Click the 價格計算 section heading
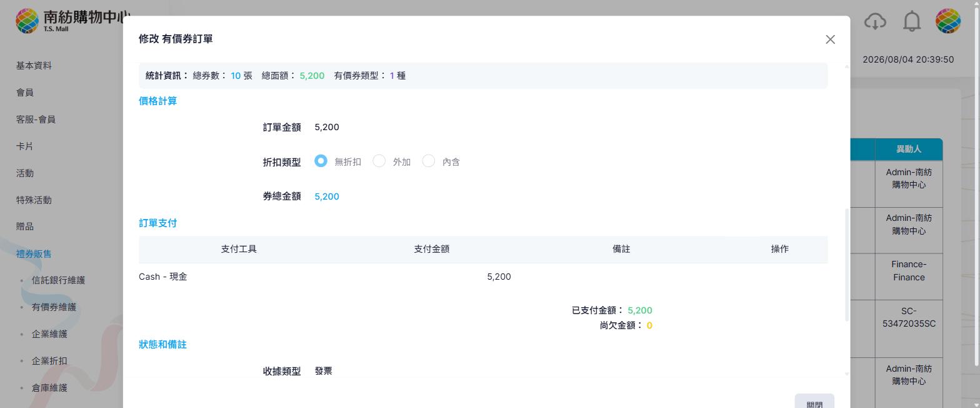The width and height of the screenshot is (980, 408). tap(157, 101)
